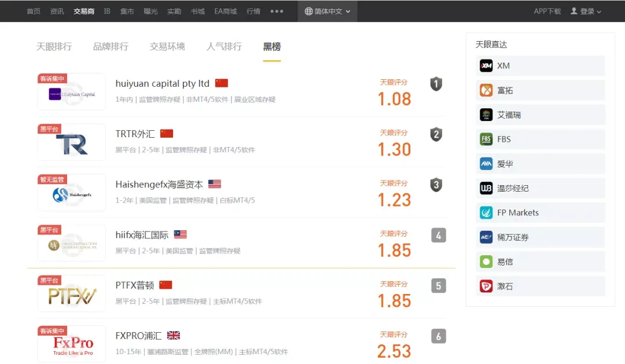Click Malaysia flag beside hiifx海汇国际
Viewport: 625px width, 364px height.
(180, 234)
